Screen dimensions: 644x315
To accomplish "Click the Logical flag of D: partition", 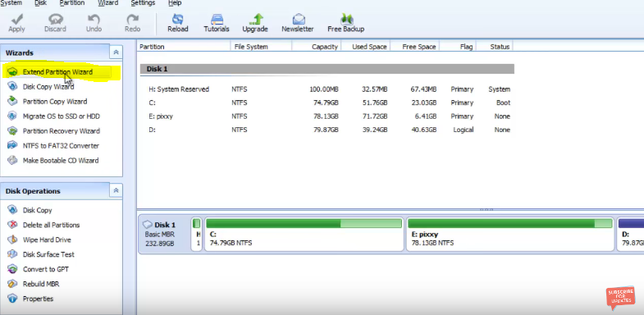I will [463, 130].
